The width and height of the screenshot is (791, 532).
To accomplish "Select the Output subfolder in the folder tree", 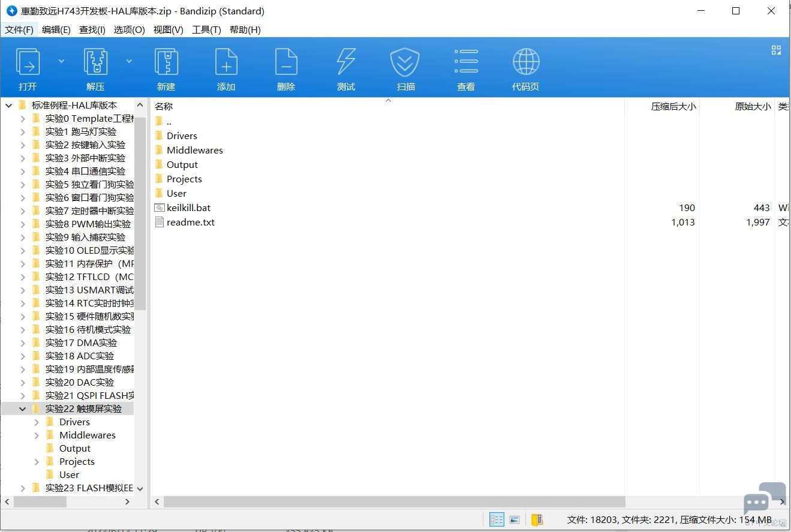I will click(x=75, y=448).
